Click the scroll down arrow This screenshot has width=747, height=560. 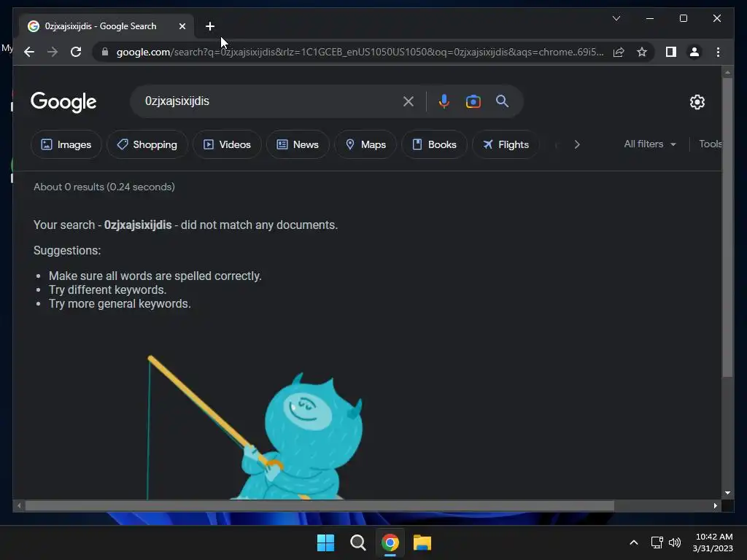click(x=727, y=493)
